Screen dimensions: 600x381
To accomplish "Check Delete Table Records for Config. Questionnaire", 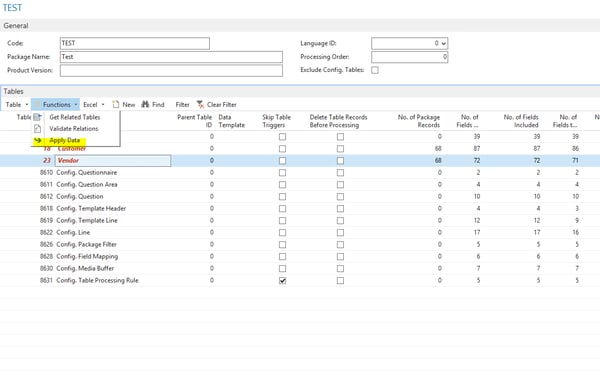I will coord(340,173).
